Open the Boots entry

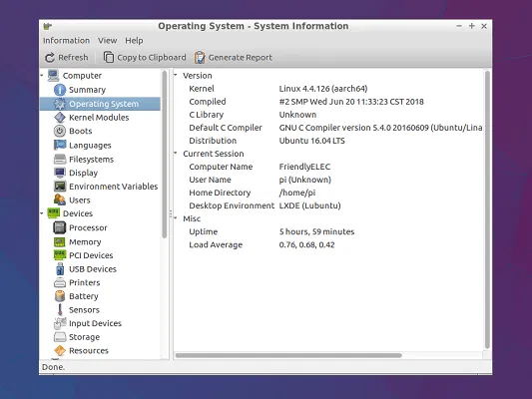click(81, 131)
